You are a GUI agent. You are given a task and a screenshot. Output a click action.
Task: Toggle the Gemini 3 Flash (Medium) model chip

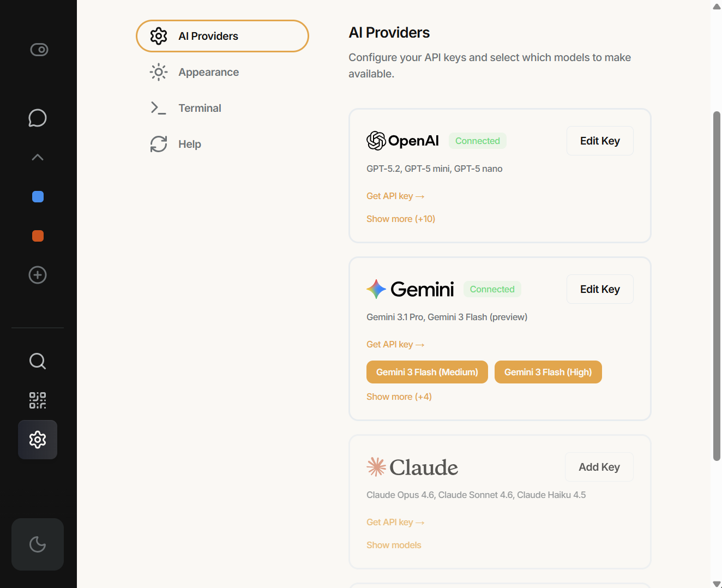pos(426,372)
